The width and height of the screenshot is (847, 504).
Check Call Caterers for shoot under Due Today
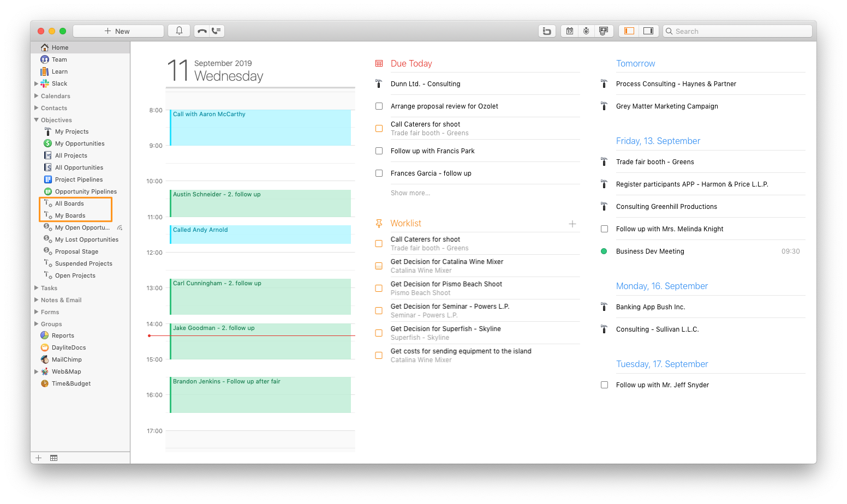coord(379,129)
